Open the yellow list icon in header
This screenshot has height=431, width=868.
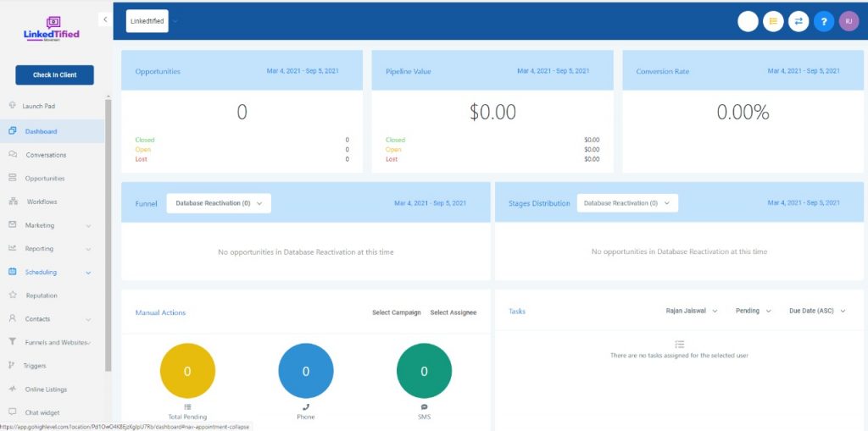tap(773, 21)
